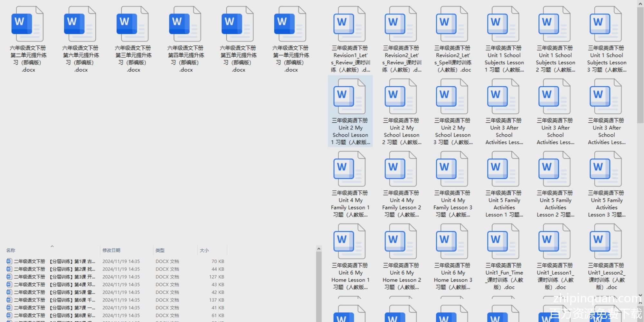The image size is (644, 322).
Task: Sort list by 名称 column header
Action: pyautogui.click(x=11, y=250)
